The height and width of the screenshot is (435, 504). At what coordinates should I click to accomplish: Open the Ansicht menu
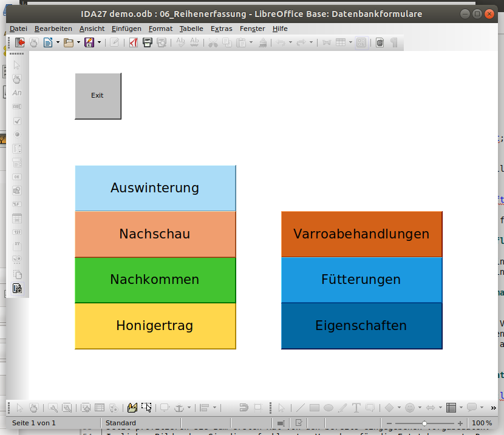[x=92, y=29]
